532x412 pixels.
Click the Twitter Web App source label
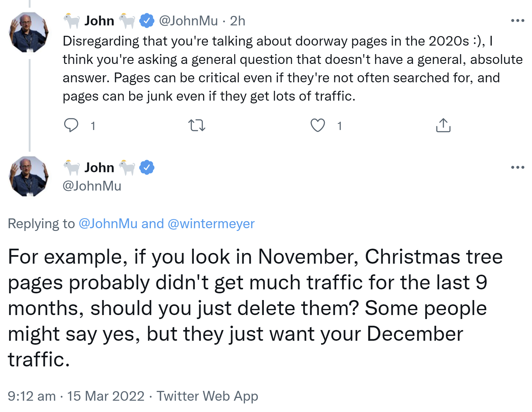tap(207, 396)
